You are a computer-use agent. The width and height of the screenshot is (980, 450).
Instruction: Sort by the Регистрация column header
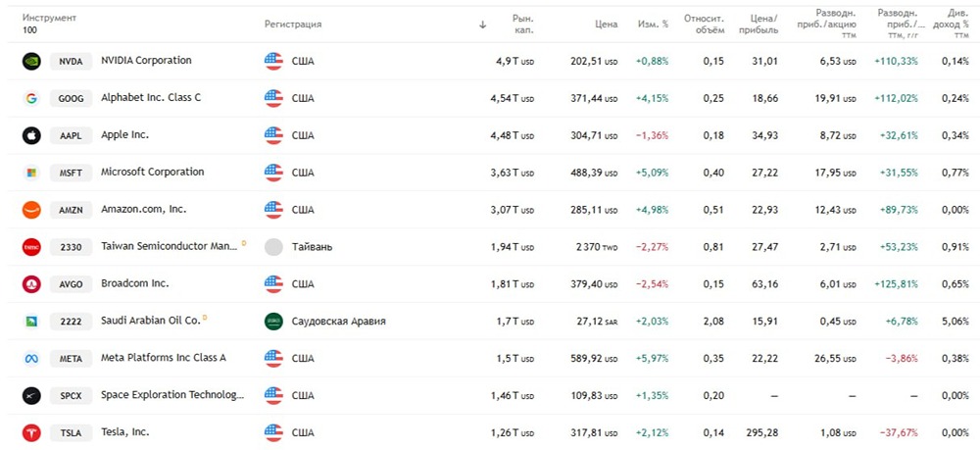[293, 25]
